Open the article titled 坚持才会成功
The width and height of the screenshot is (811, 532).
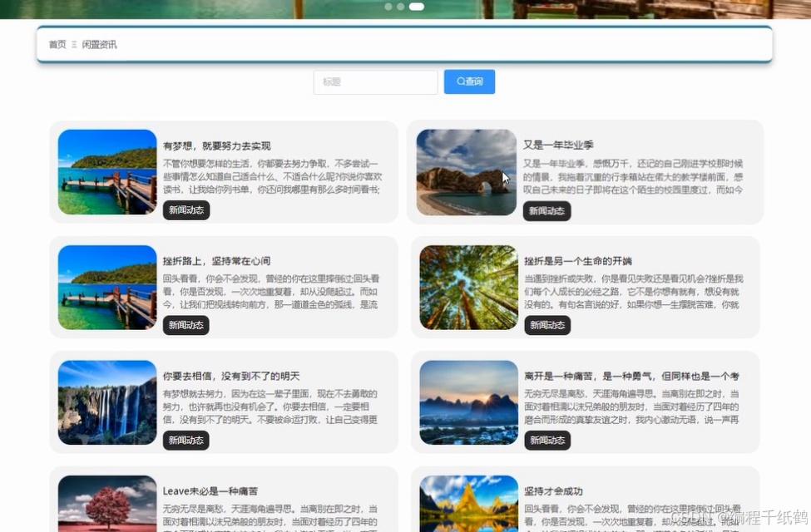(553, 491)
